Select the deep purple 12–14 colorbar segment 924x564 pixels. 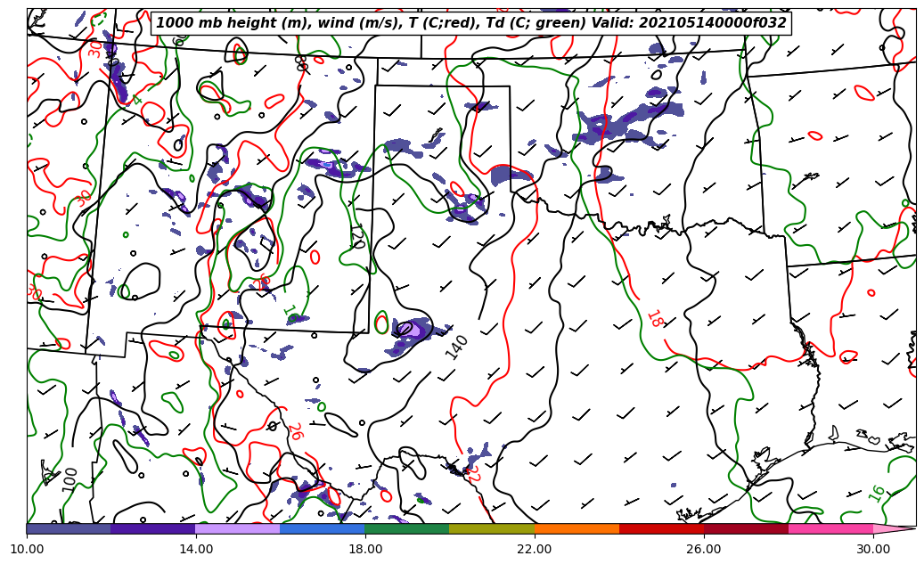[x=153, y=528]
